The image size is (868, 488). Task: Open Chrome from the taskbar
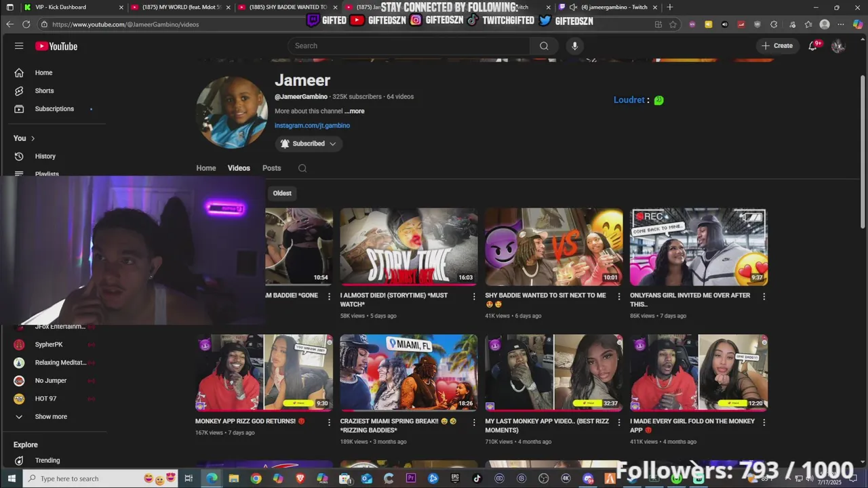(x=256, y=479)
